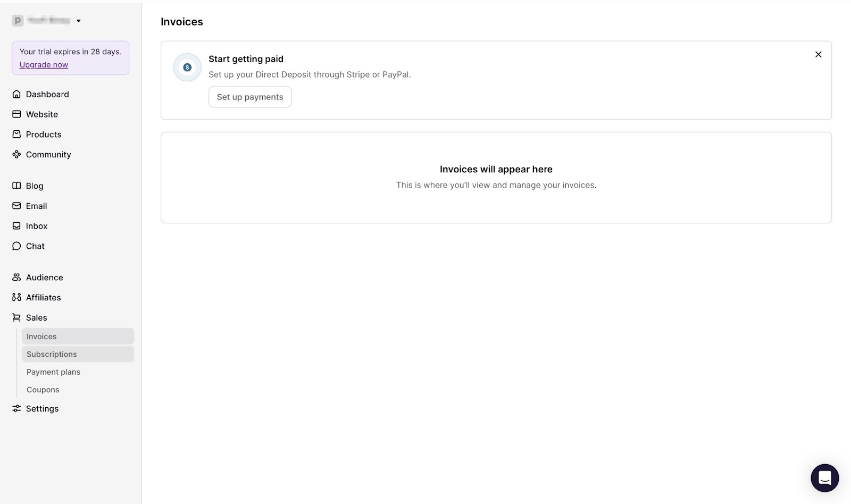Open the Website section icon
This screenshot has width=851, height=504.
point(16,114)
